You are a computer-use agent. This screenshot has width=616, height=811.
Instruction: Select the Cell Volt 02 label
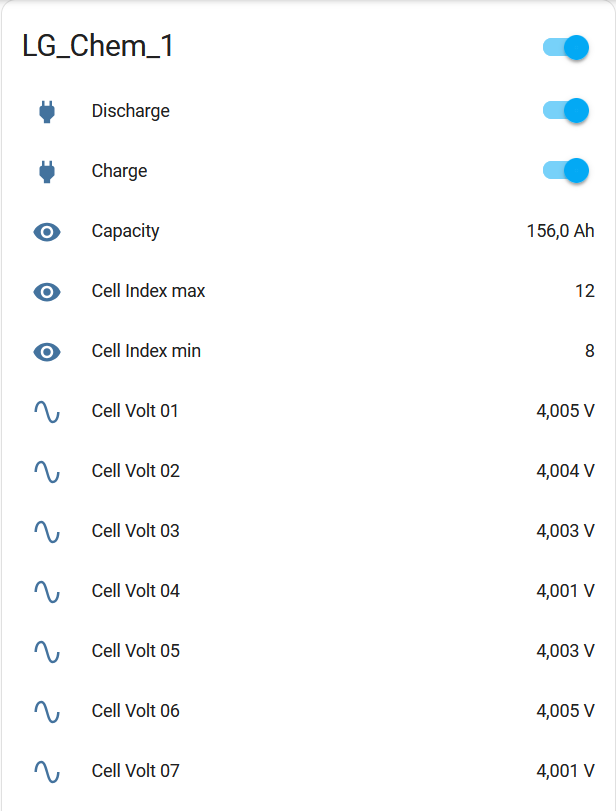(x=136, y=471)
